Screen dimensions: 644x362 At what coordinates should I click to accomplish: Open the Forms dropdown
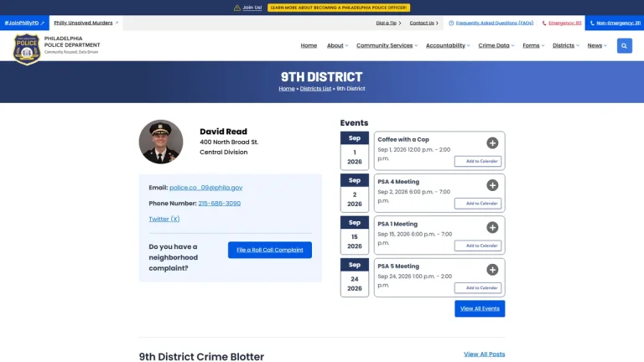533,45
